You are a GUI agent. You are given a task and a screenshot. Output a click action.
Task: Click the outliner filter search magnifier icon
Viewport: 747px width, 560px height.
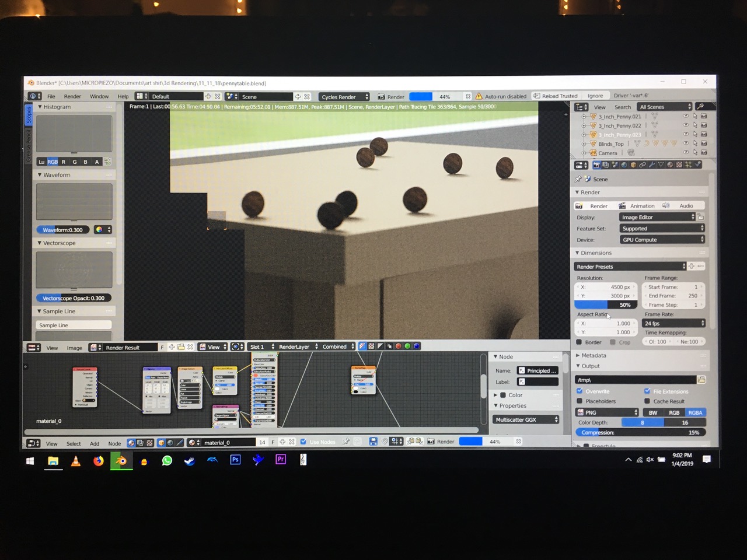(x=700, y=106)
